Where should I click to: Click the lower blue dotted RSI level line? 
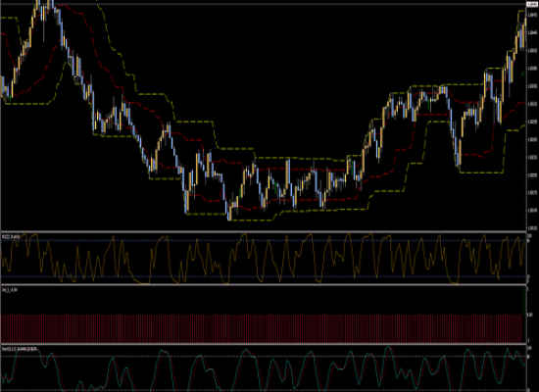pos(264,276)
